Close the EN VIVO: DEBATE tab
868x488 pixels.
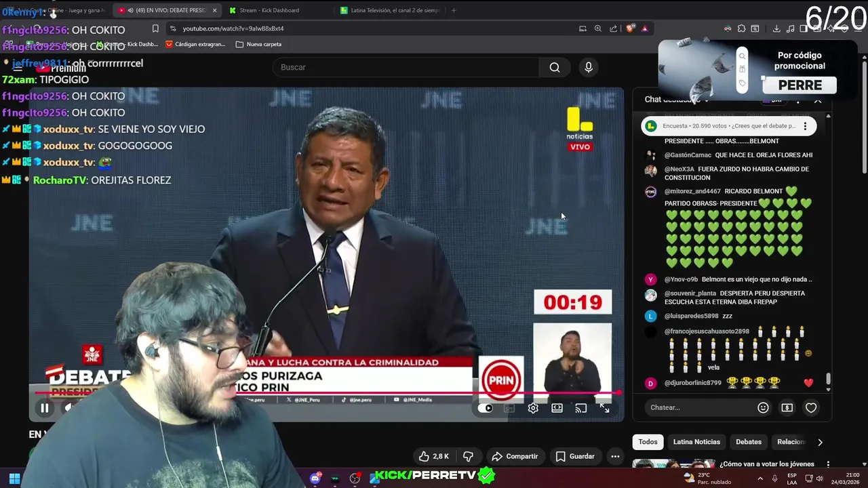click(x=215, y=10)
